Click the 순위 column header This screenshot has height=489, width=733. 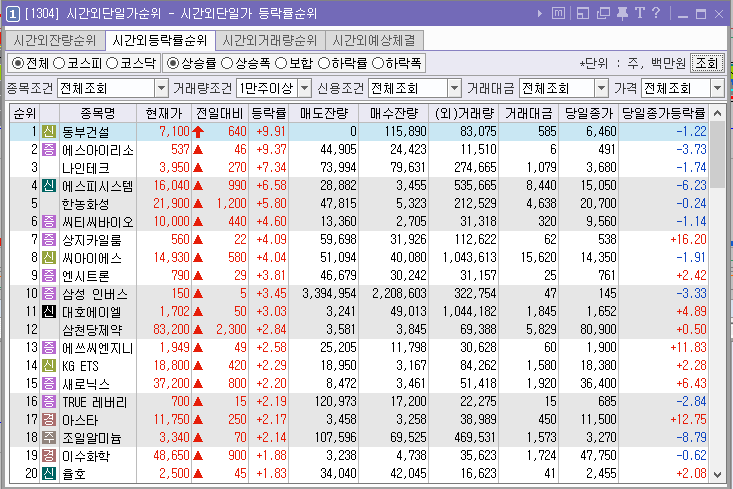(25, 114)
